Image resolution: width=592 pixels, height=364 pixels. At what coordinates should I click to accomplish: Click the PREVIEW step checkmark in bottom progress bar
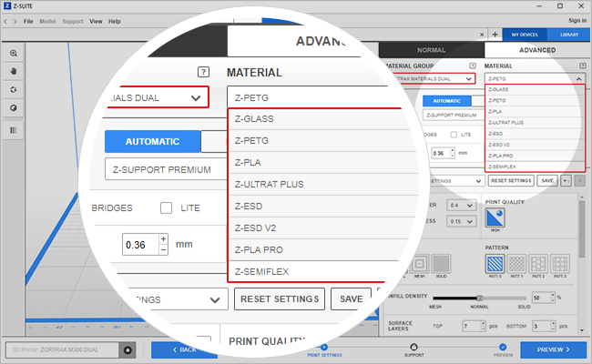point(503,347)
